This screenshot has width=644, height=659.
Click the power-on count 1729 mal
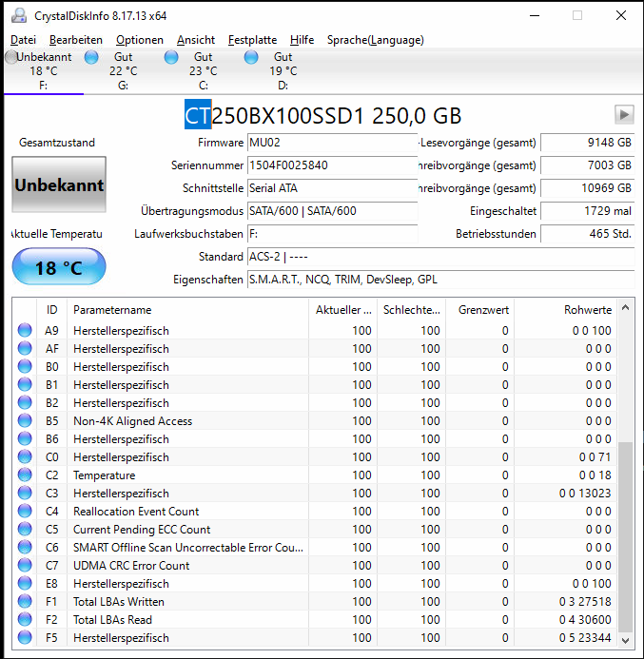tap(587, 210)
